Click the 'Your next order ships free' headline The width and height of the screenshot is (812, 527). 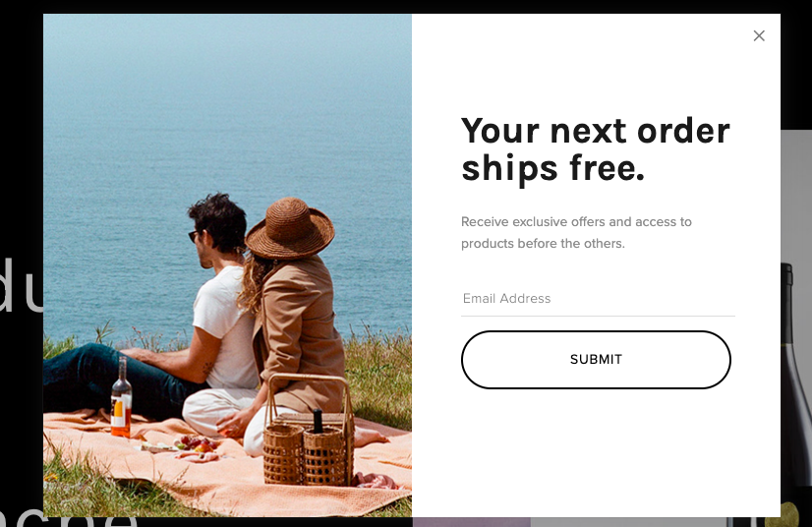(596, 149)
